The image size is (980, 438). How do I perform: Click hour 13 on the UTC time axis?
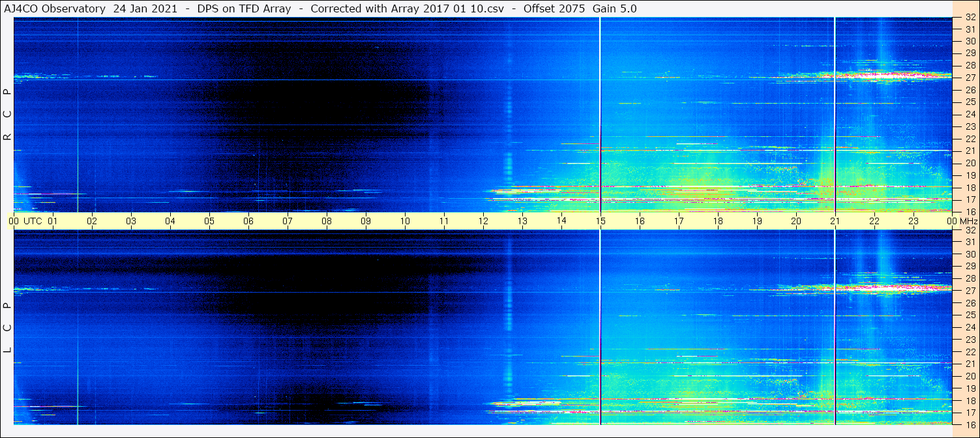coord(522,221)
